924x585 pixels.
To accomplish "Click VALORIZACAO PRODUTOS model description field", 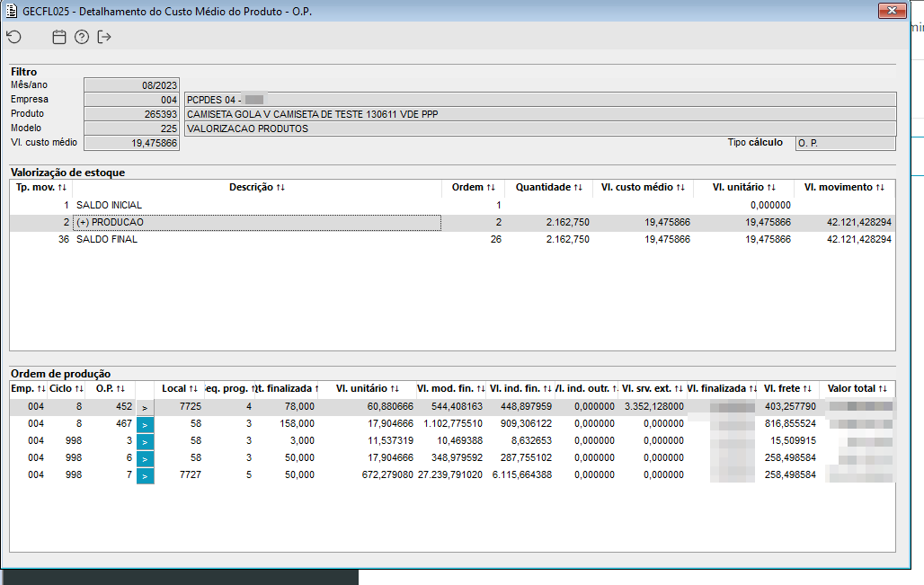I will pyautogui.click(x=540, y=129).
